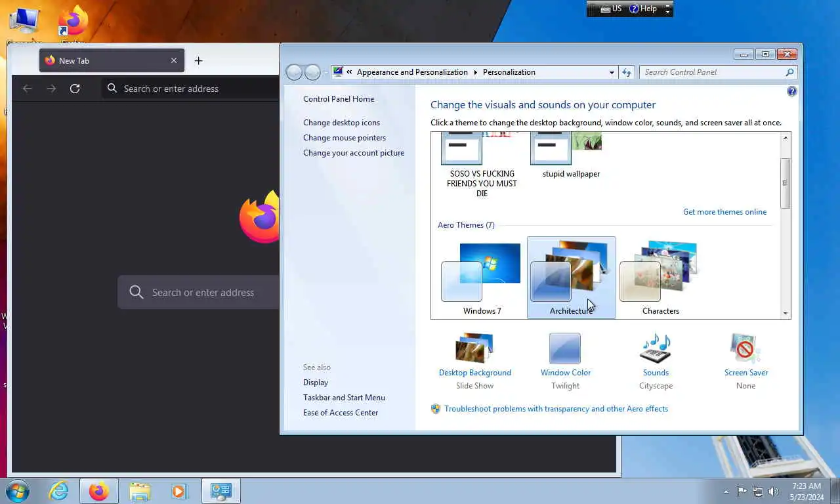Image resolution: width=840 pixels, height=504 pixels.
Task: Select the Characters theme
Action: click(x=660, y=278)
